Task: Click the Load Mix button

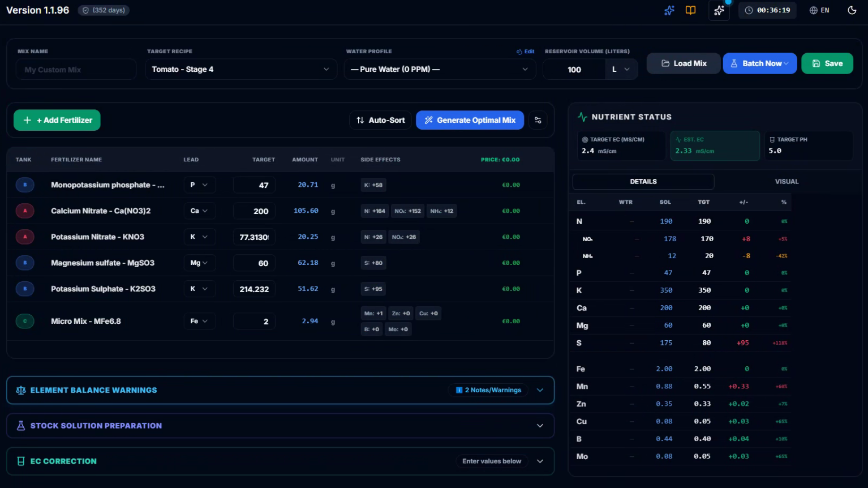Action: tap(684, 63)
